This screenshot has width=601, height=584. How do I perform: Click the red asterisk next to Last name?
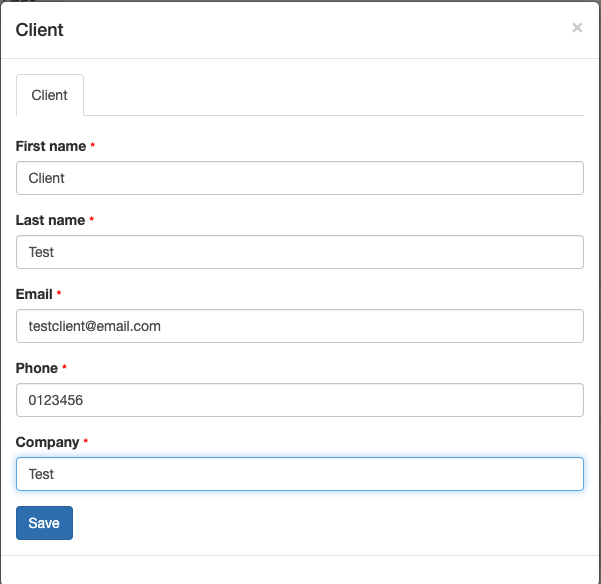(92, 220)
